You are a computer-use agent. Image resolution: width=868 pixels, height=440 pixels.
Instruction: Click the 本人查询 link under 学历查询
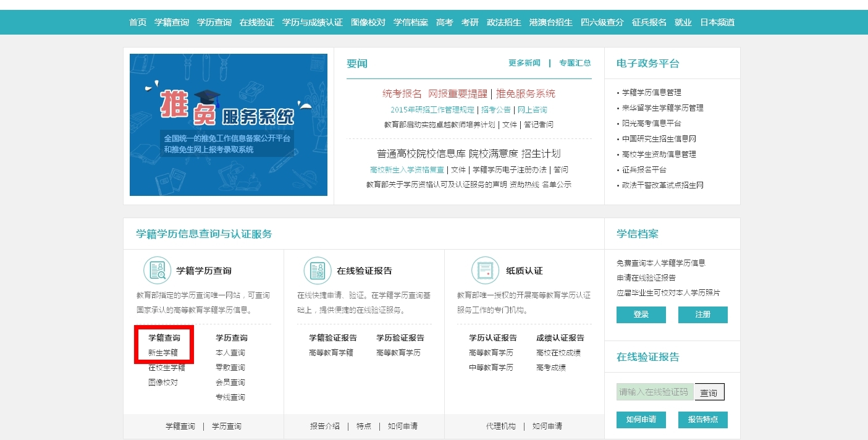click(x=230, y=353)
